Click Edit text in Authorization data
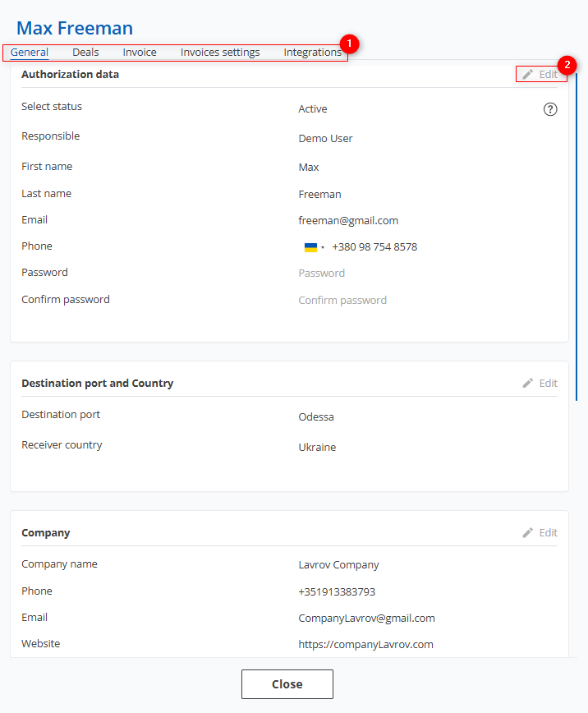The image size is (588, 713). click(x=548, y=74)
